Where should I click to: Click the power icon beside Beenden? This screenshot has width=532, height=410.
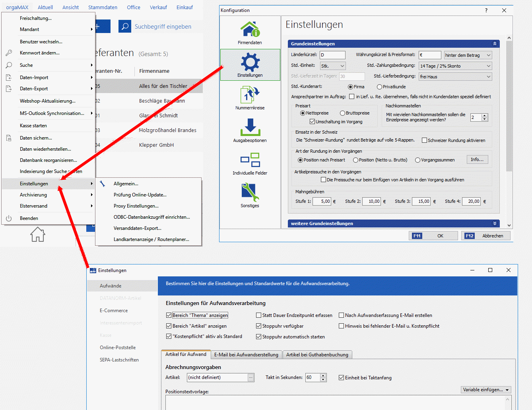9,218
